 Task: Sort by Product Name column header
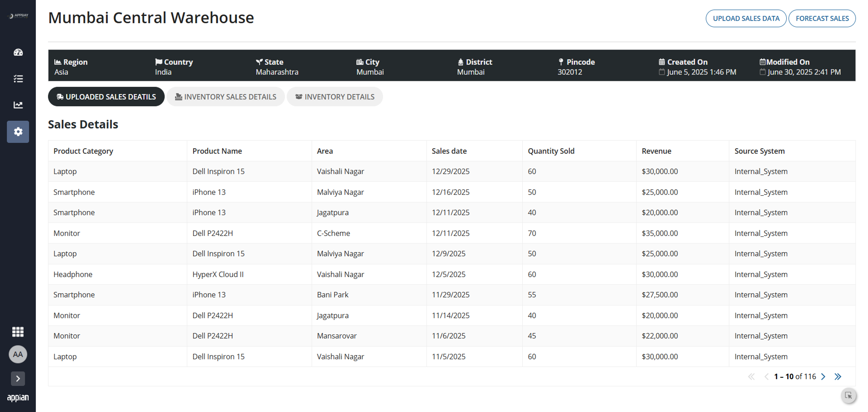point(217,151)
